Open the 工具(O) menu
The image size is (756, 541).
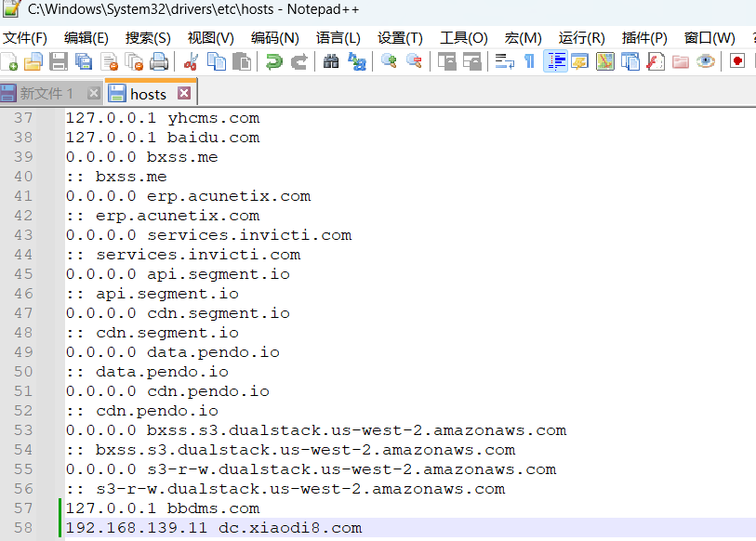464,38
